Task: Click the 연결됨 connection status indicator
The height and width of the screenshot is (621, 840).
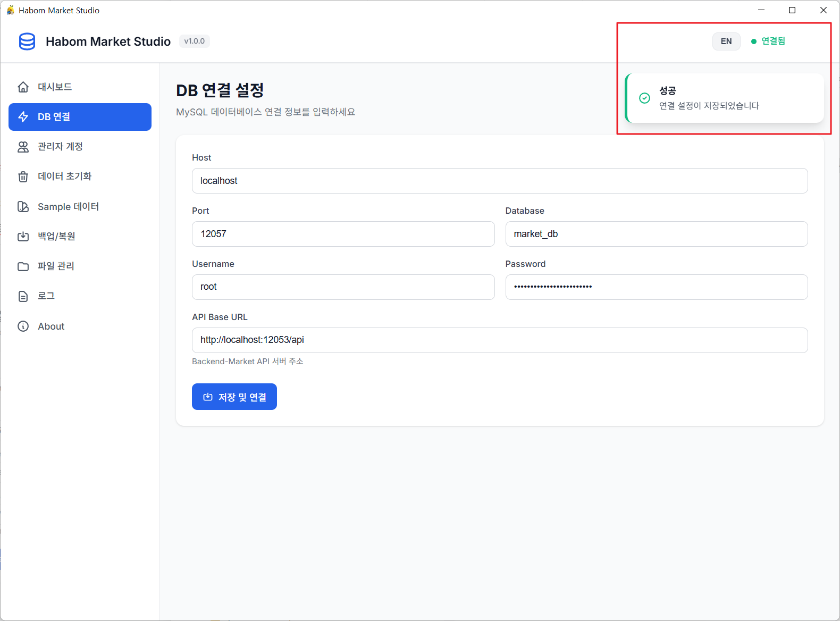Action: coord(768,41)
